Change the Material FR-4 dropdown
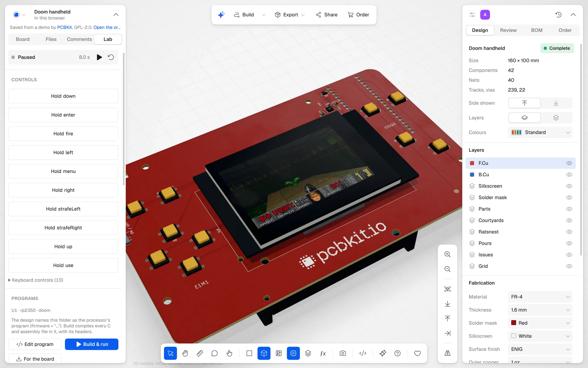This screenshot has height=368, width=588. coord(540,297)
